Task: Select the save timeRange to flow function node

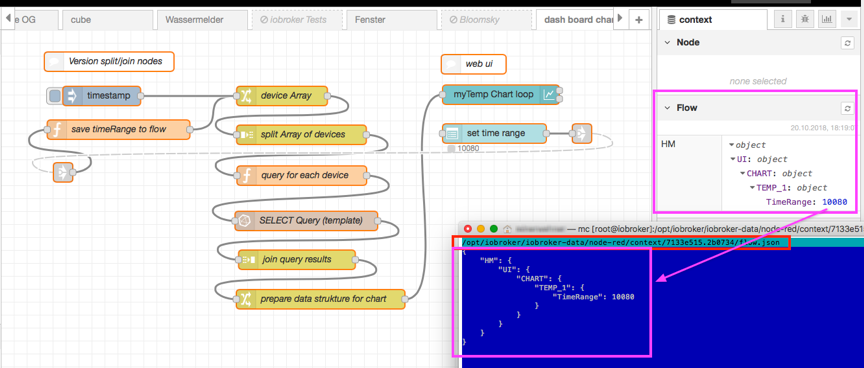Action: coord(118,130)
